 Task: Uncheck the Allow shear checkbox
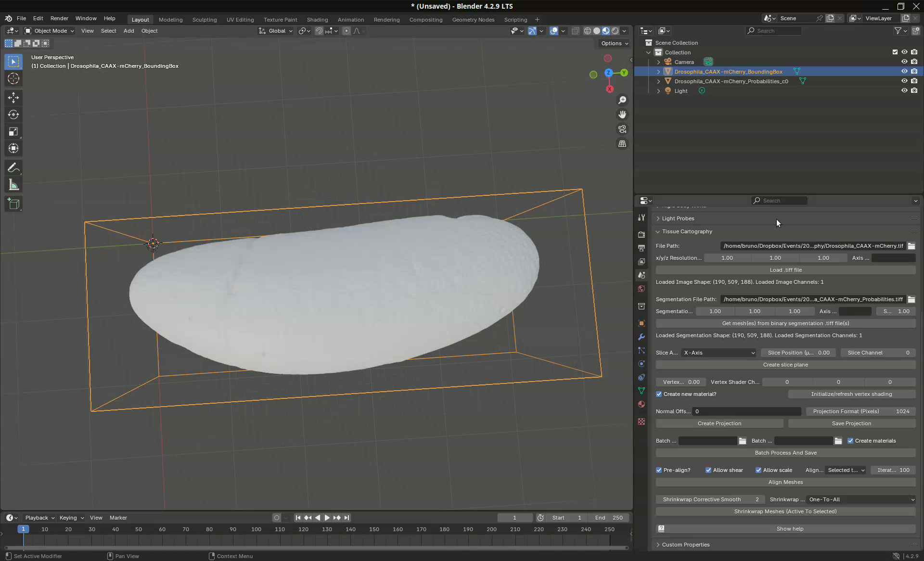708,470
